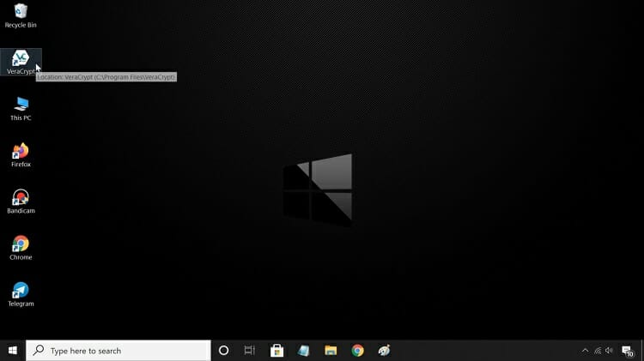Image resolution: width=644 pixels, height=361 pixels.
Task: Open Cortana from the taskbar circle
Action: [223, 351]
